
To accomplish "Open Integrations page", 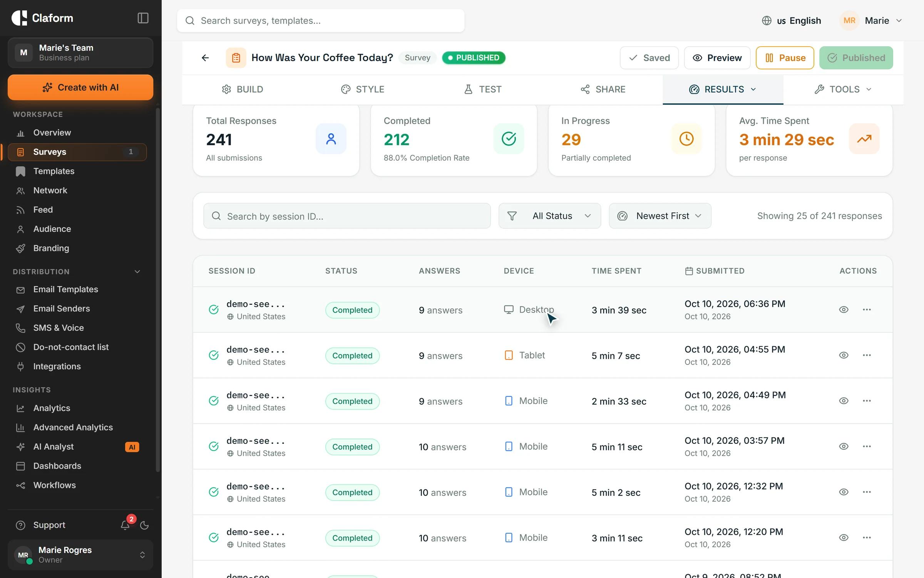I will pyautogui.click(x=77, y=366).
